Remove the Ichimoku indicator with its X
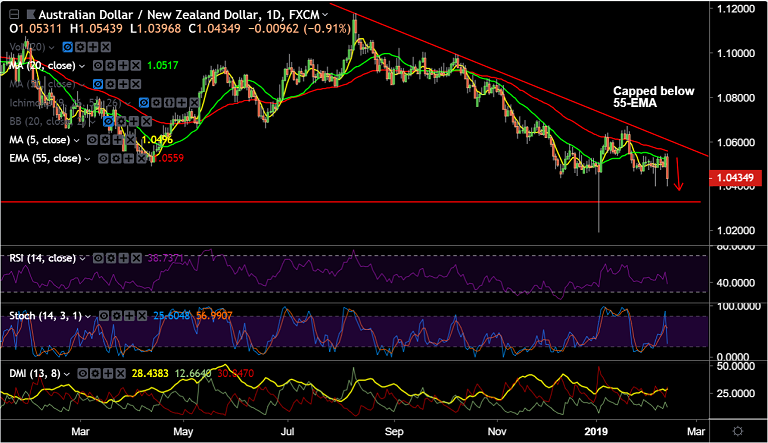 click(194, 103)
